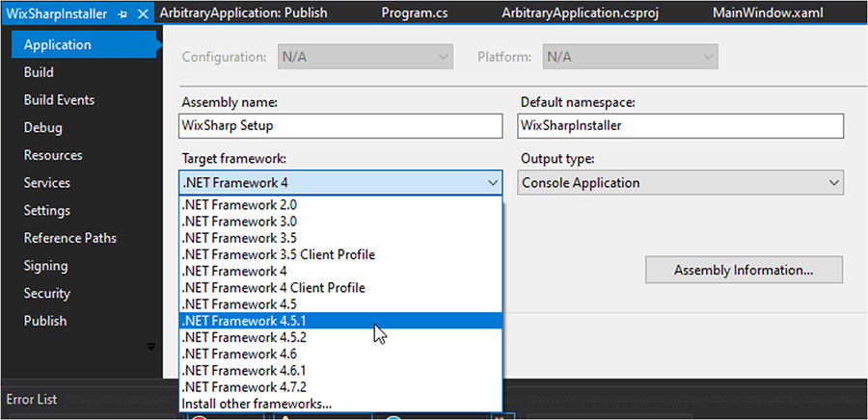Image resolution: width=868 pixels, height=420 pixels.
Task: Go to the Settings page
Action: [46, 211]
